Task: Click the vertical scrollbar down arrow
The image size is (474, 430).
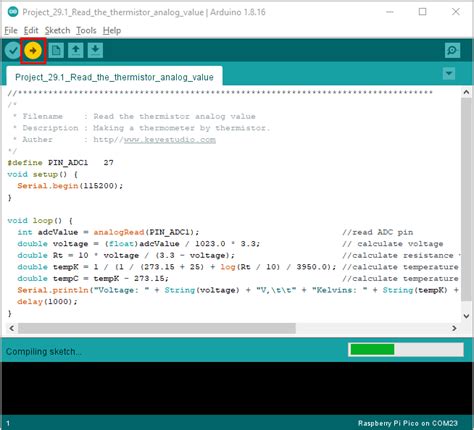Action: click(x=466, y=316)
